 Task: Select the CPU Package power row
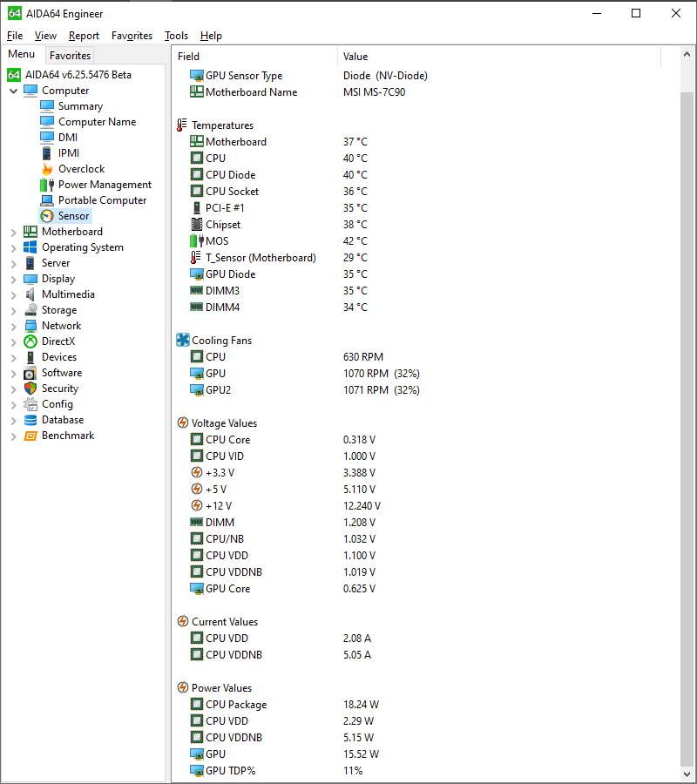(x=425, y=705)
